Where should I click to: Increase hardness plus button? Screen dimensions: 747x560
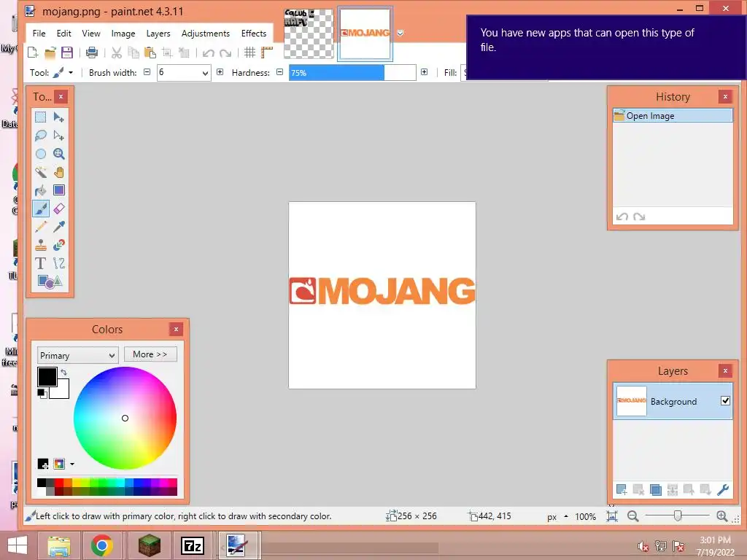pos(424,72)
